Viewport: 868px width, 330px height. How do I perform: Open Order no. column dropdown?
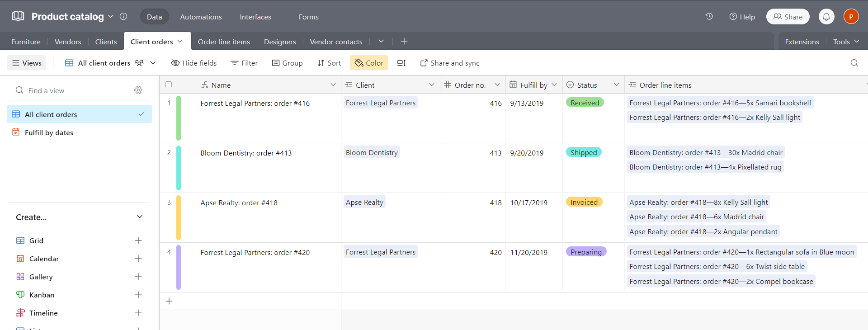497,85
